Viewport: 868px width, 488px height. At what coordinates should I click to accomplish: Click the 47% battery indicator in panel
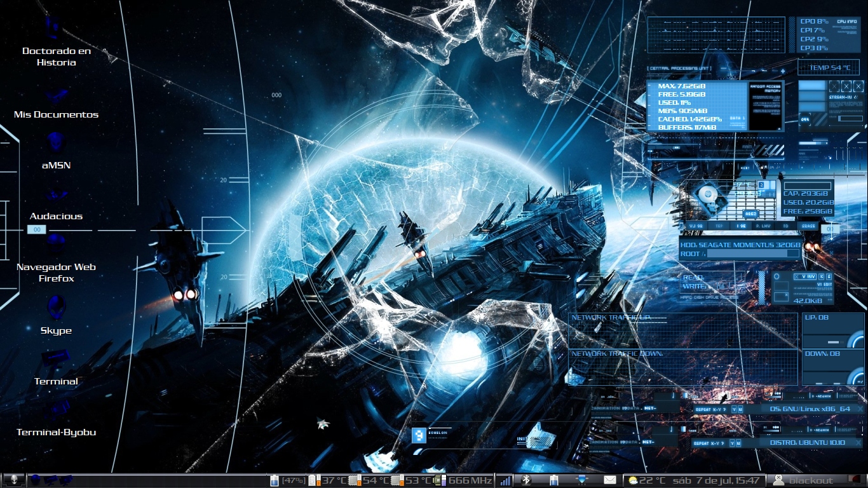click(288, 480)
